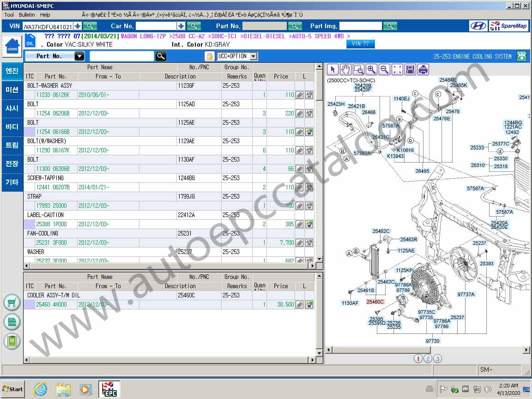Open the OIL info icon
The height and width of the screenshot is (399, 532).
(x=30, y=40)
